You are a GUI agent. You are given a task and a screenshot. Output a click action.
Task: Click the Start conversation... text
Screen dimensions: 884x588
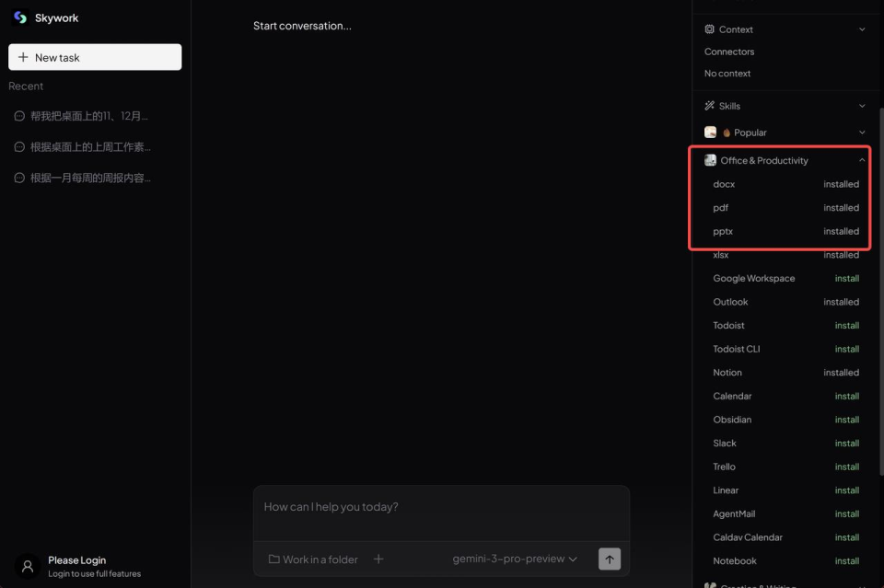pos(302,26)
